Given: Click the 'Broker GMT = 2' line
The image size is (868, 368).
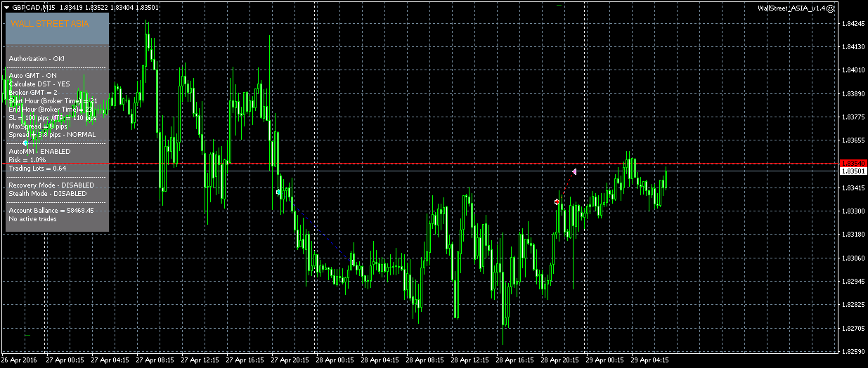Looking at the screenshot, I should coord(33,92).
